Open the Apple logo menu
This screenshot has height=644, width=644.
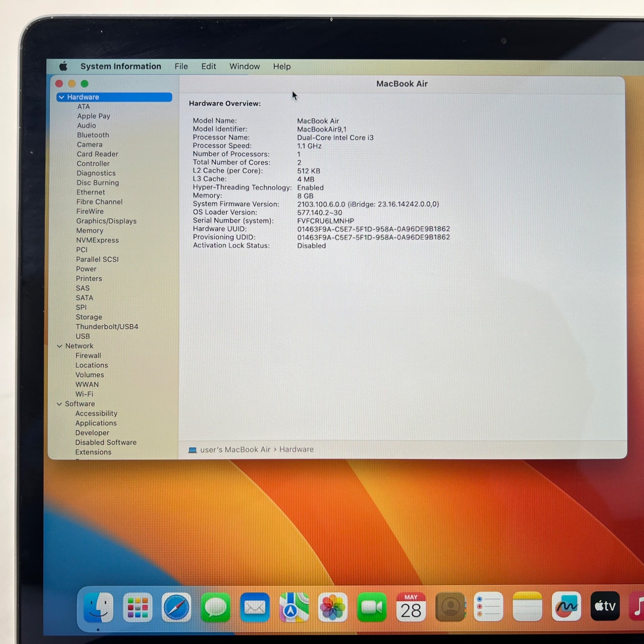pyautogui.click(x=64, y=66)
